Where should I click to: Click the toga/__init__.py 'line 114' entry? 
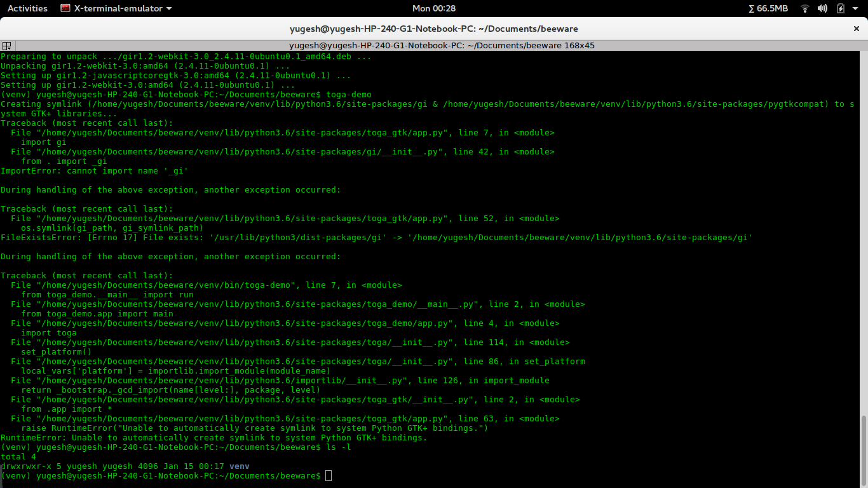[290, 342]
